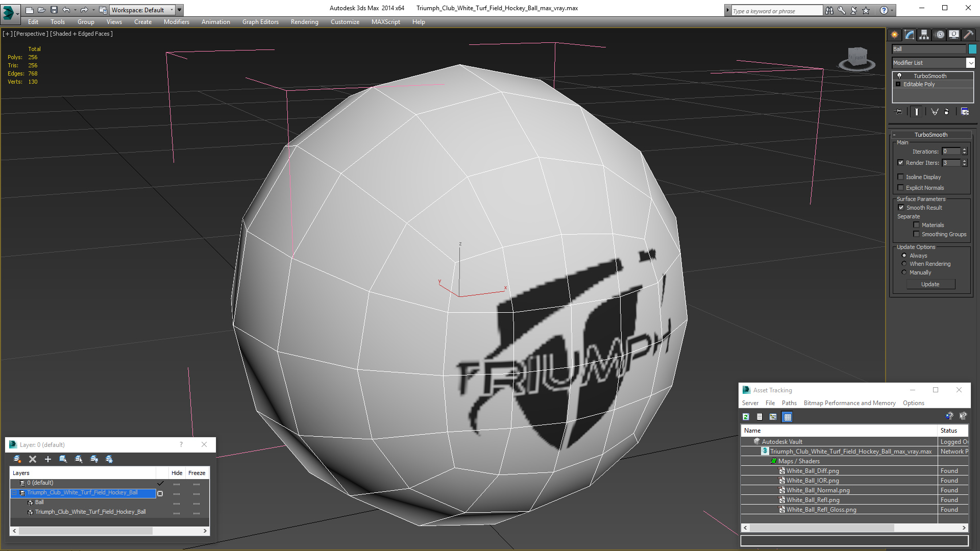
Task: Open Help icon dropdown arrow in title bar
Action: 892,10
